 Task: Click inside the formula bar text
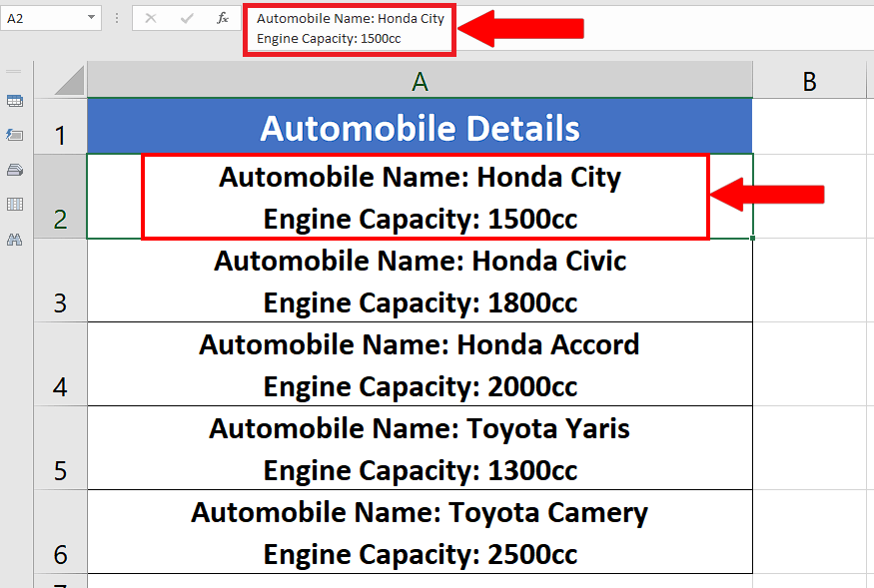350,28
